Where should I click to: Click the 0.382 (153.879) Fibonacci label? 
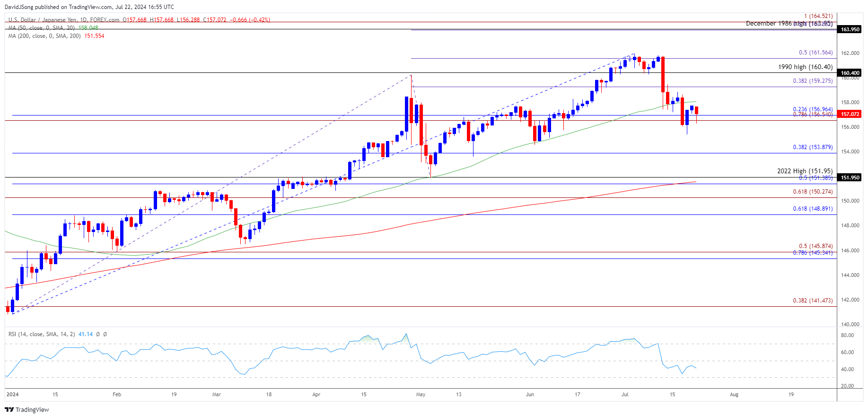pos(813,147)
